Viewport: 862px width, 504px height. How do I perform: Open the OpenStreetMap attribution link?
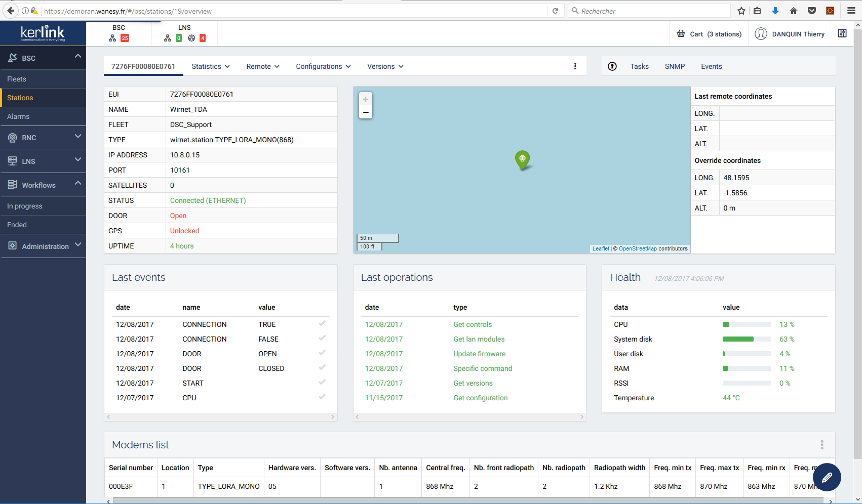point(638,248)
